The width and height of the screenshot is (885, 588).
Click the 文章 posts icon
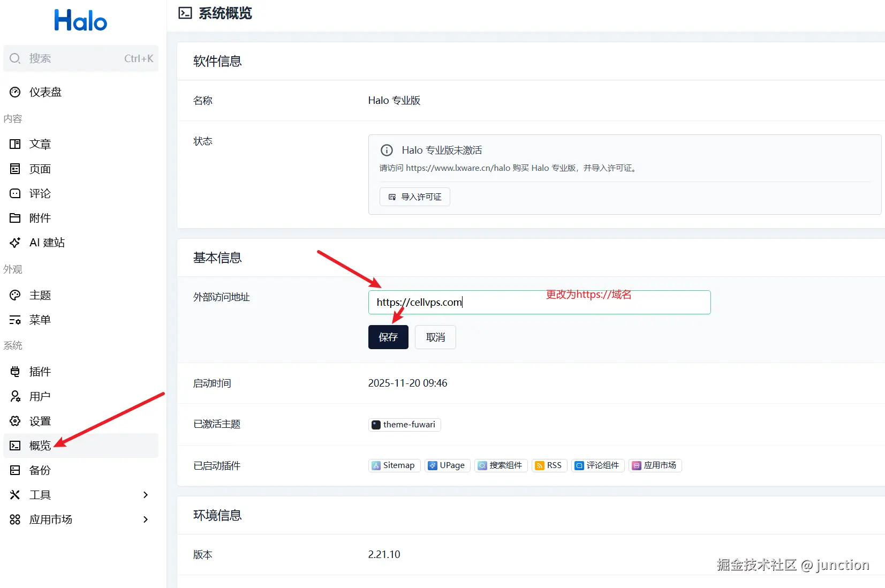15,144
